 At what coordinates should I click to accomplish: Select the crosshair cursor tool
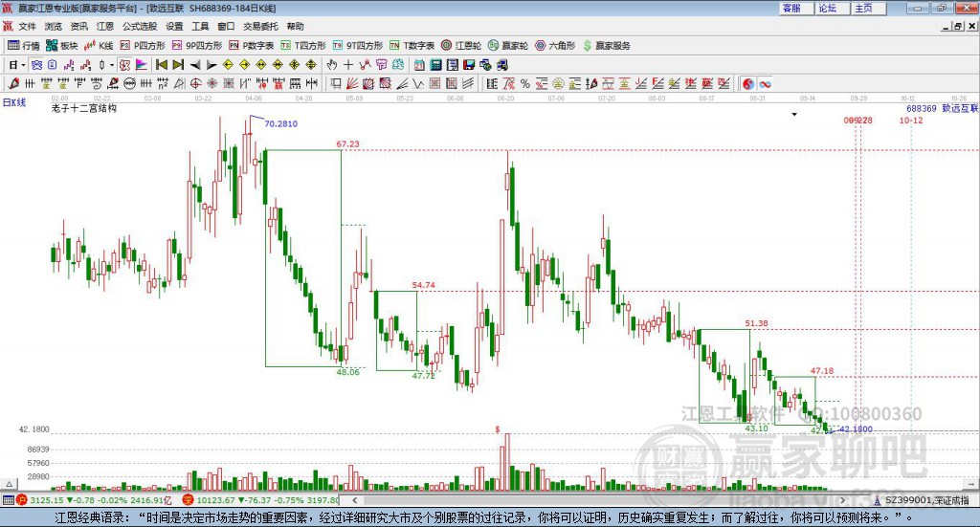pyautogui.click(x=348, y=65)
